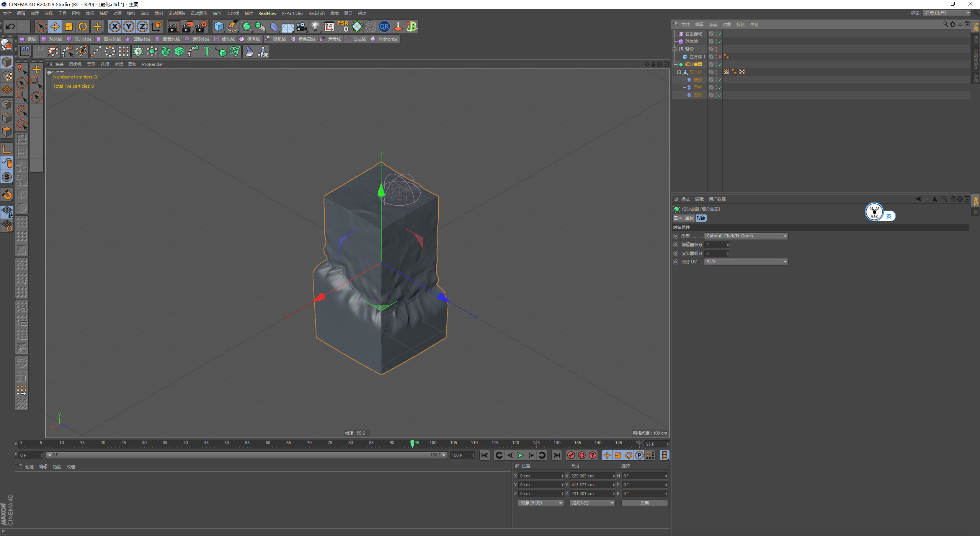This screenshot has height=536, width=980.
Task: Click the 应用 apply button
Action: pos(644,503)
